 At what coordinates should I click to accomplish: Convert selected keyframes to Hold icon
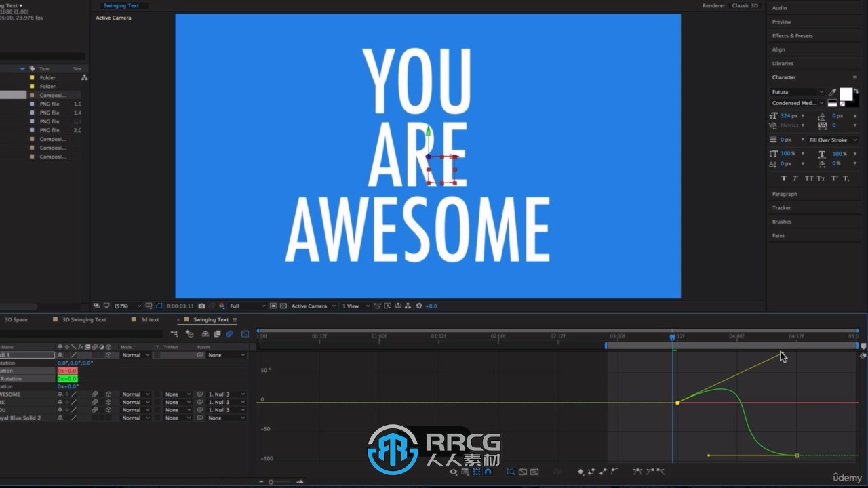[x=592, y=472]
